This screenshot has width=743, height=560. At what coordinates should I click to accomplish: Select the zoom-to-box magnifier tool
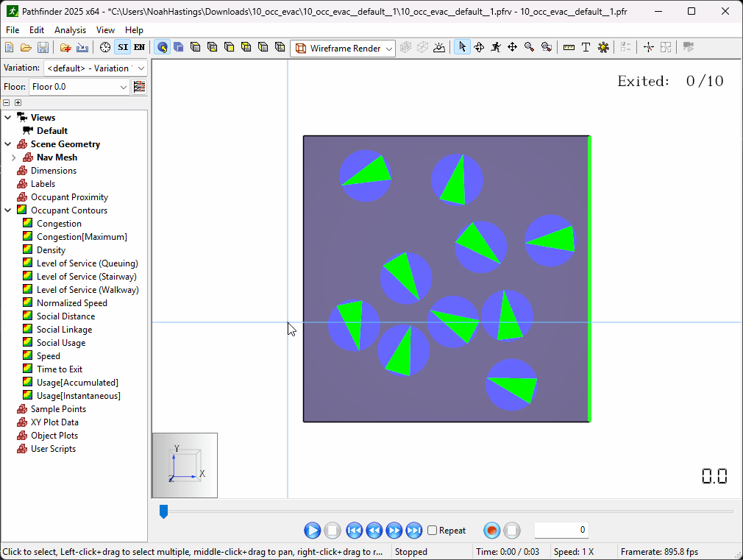pos(547,47)
